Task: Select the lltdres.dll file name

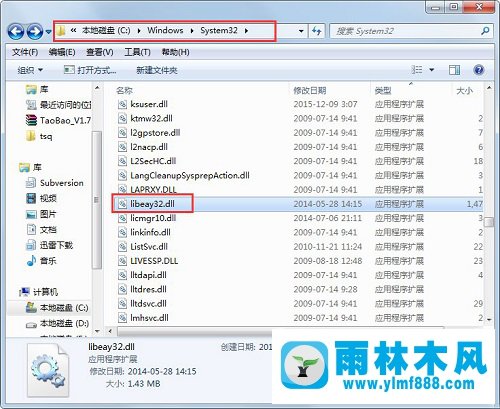Action: click(148, 289)
